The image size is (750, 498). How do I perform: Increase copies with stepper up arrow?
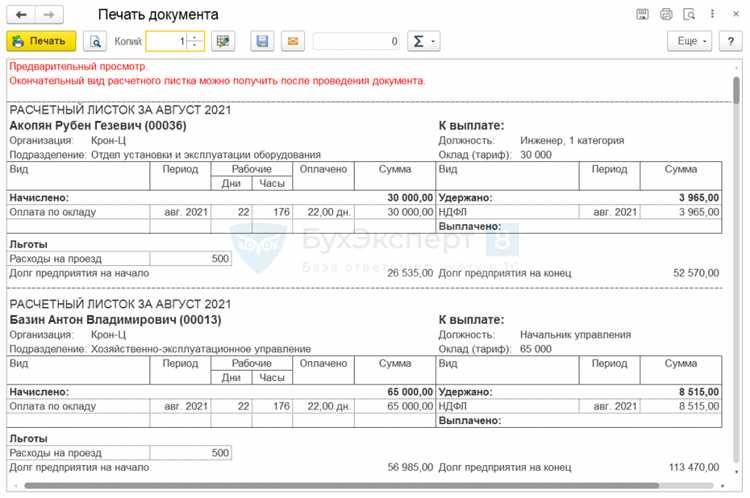point(195,37)
